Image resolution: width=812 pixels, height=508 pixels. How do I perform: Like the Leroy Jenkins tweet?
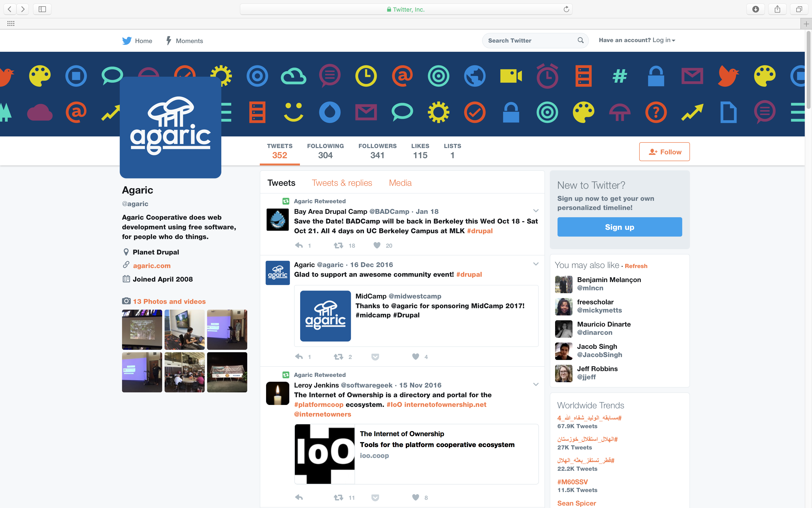[415, 498]
